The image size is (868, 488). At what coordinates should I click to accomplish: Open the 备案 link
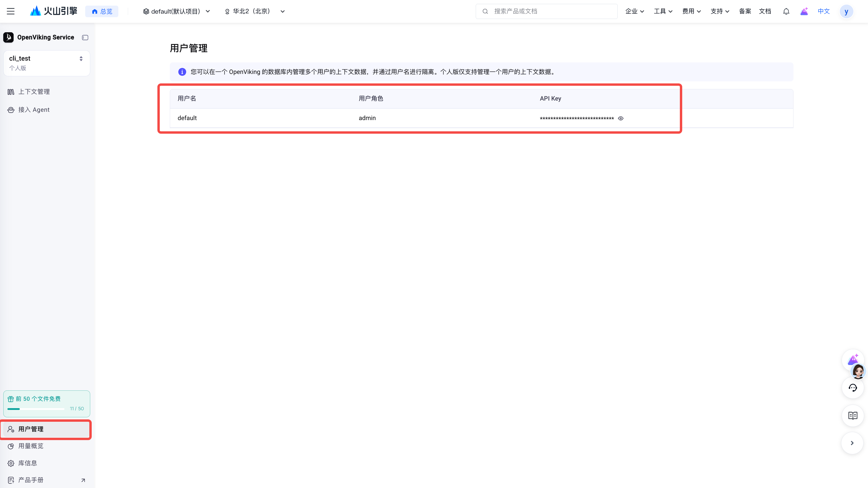click(745, 12)
